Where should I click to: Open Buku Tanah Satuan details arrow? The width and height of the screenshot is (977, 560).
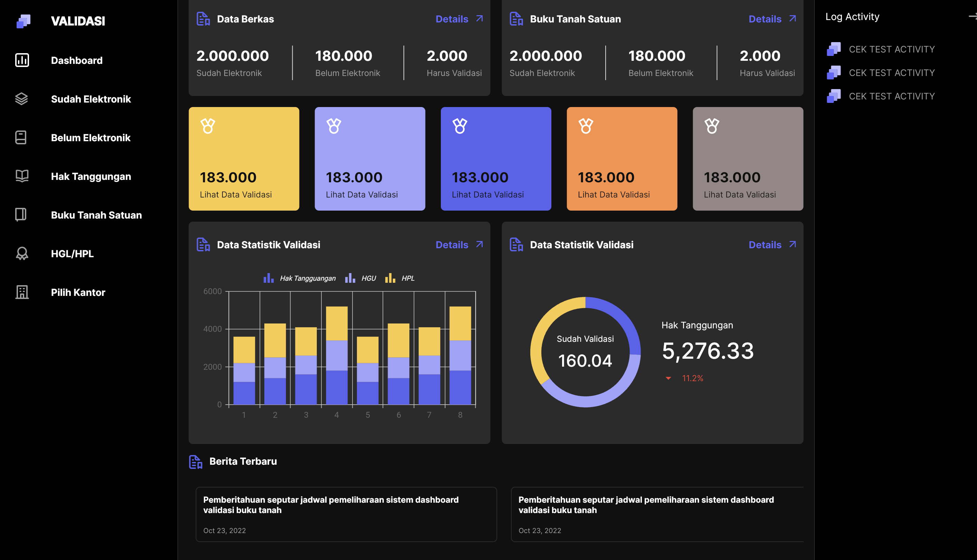[x=793, y=19]
